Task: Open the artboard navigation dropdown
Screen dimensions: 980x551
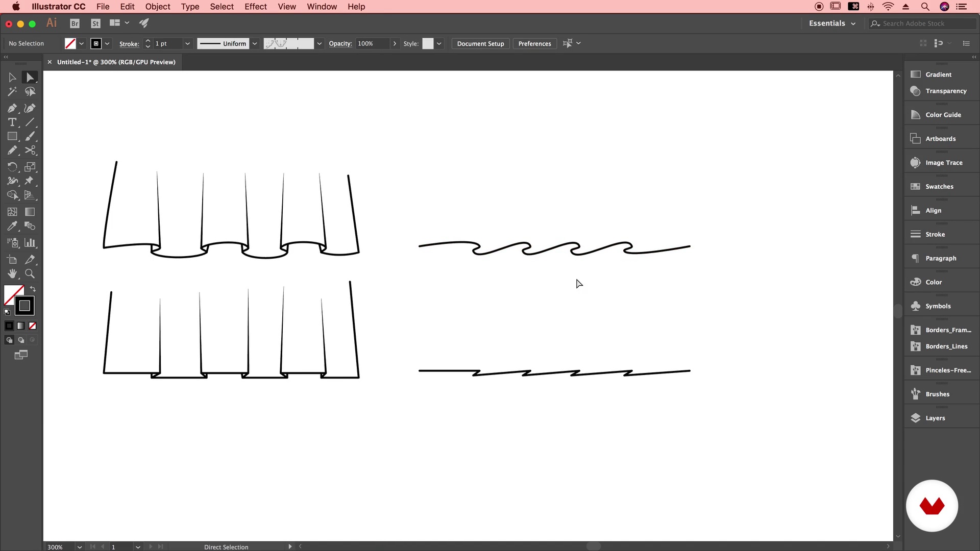Action: [x=138, y=547]
